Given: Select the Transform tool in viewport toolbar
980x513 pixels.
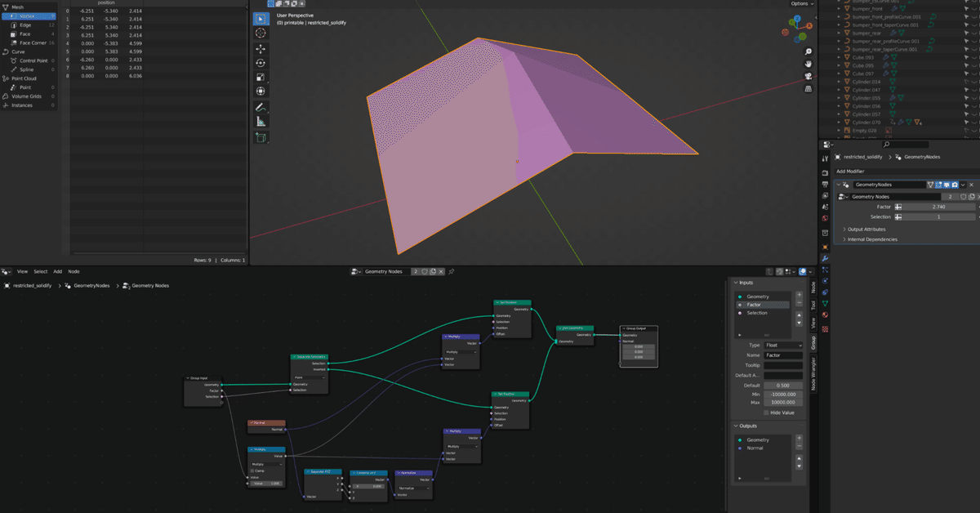Looking at the screenshot, I should 261,91.
